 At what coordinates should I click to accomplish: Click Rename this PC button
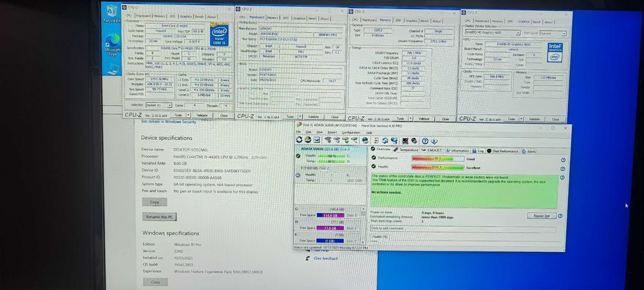(x=159, y=217)
